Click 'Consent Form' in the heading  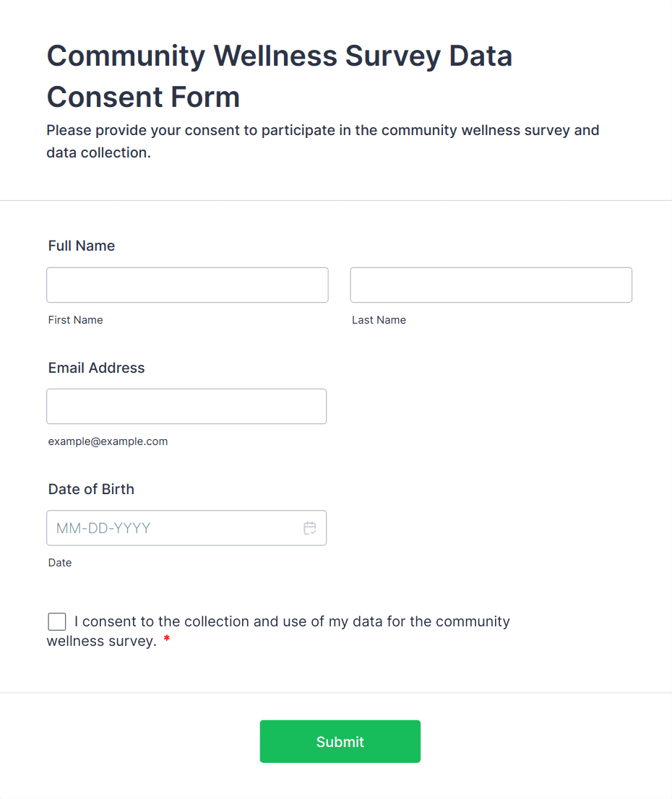[x=143, y=97]
